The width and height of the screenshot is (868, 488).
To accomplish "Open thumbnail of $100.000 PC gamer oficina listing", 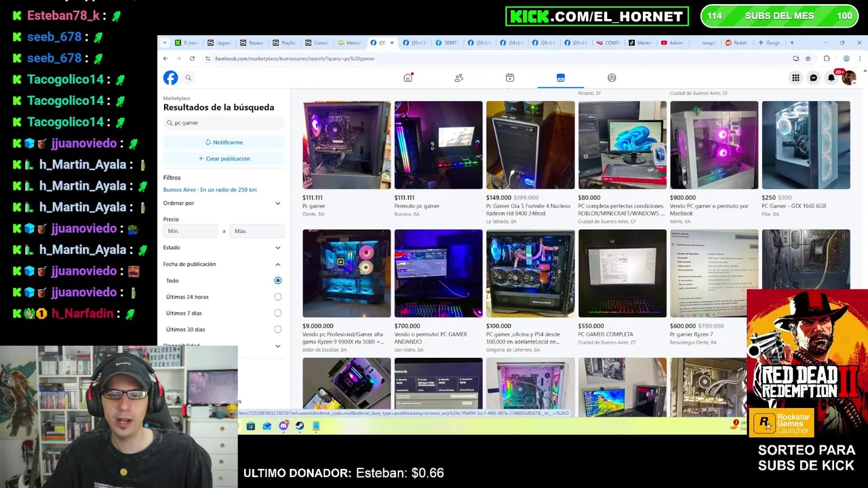I will point(530,273).
